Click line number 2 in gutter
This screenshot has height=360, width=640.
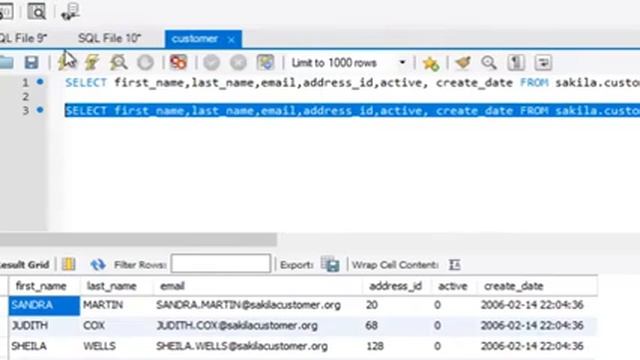coord(26,96)
